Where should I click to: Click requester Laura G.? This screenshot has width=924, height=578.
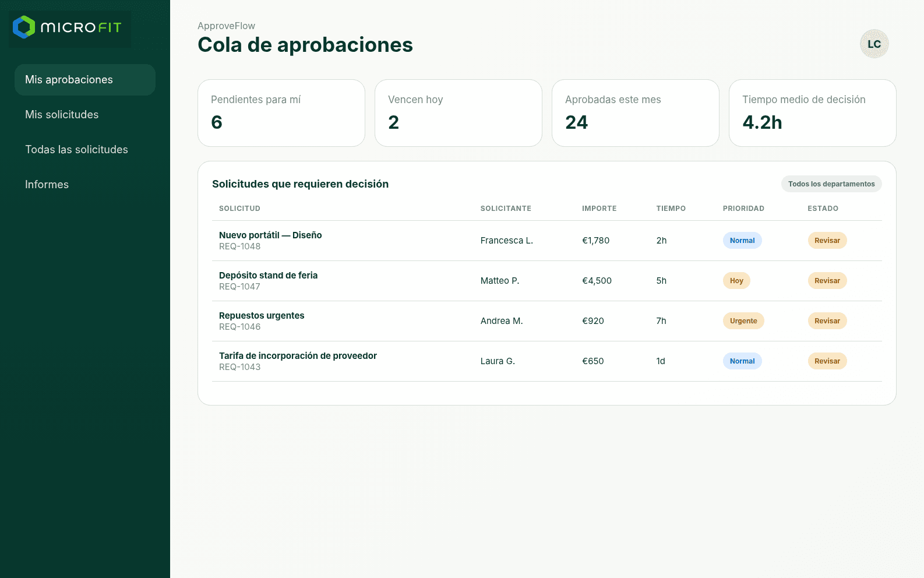tap(498, 361)
